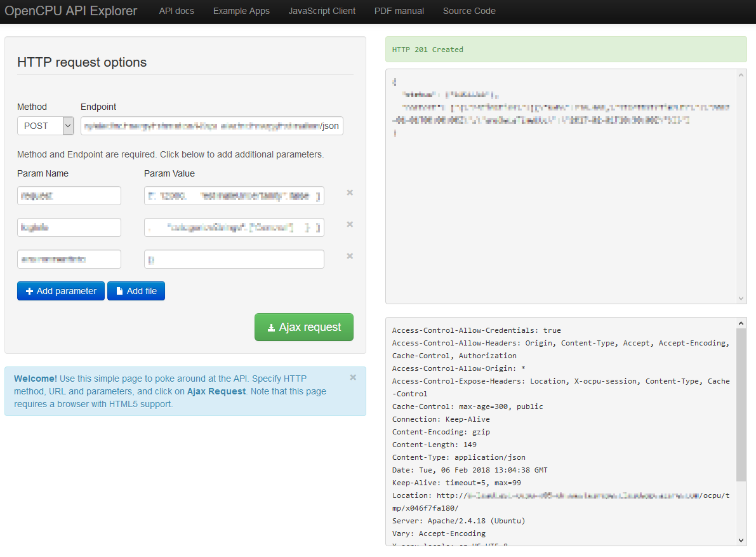This screenshot has height=557, width=756.
Task: Remove the first parameter row with its x icon
Action: click(350, 192)
